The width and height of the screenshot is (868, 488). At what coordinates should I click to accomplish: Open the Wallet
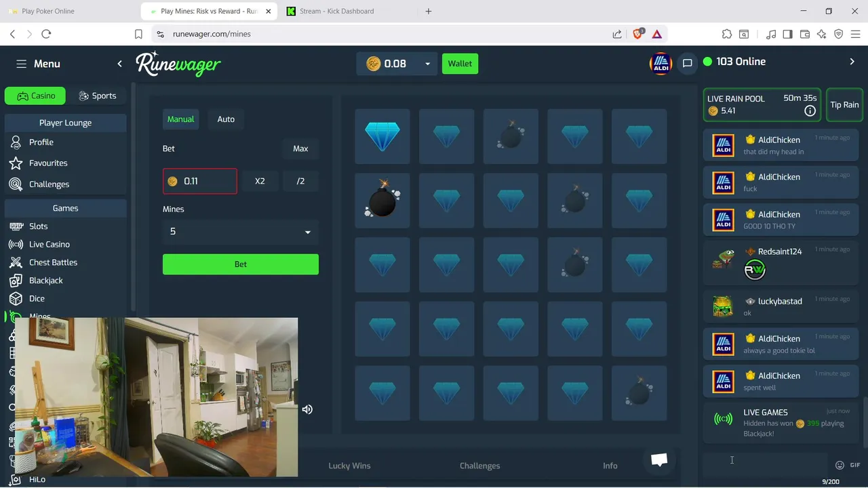click(460, 64)
